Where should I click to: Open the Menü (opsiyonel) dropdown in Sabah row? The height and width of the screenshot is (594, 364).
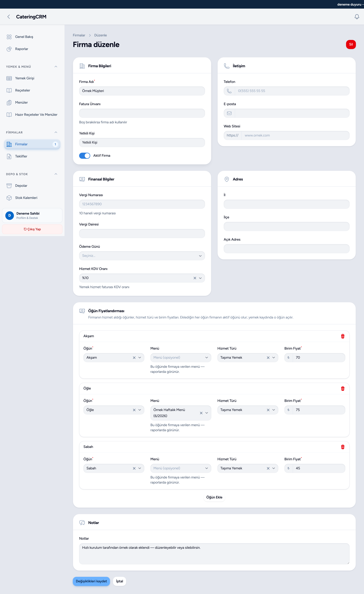[181, 468]
